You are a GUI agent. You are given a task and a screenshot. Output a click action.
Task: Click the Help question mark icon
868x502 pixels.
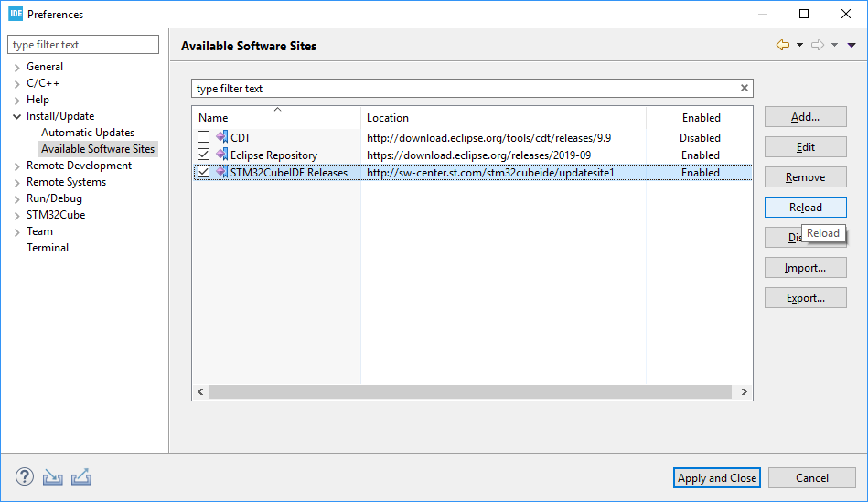(x=25, y=476)
